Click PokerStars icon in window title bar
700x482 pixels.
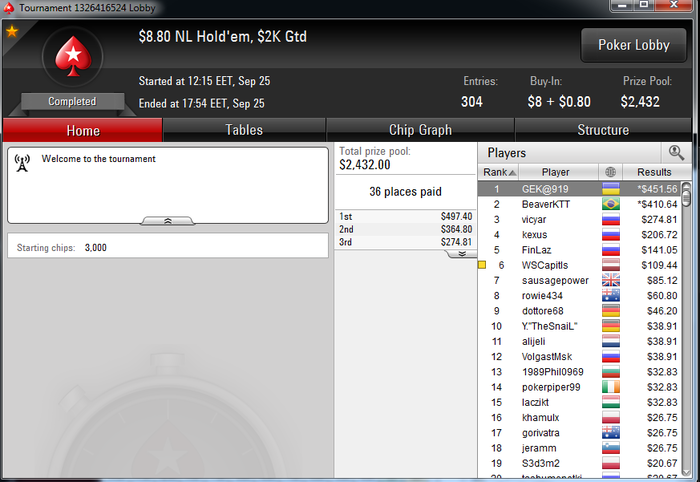(8, 8)
